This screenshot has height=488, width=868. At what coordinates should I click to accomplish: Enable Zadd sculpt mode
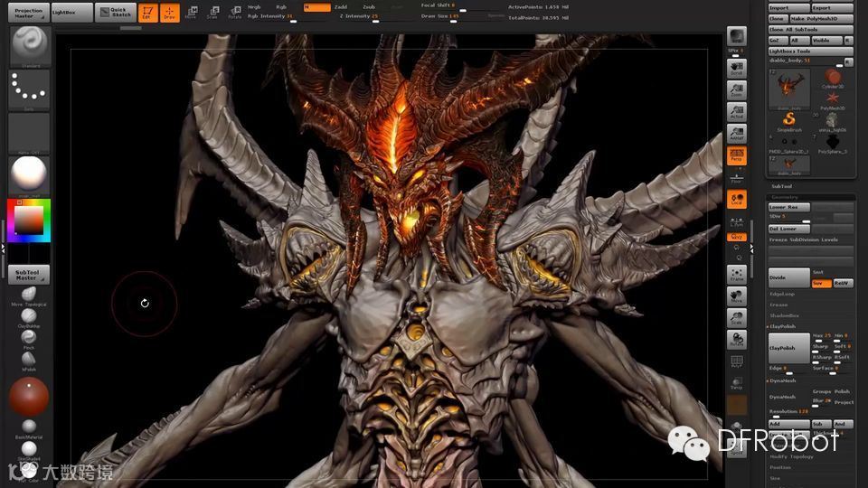(341, 7)
